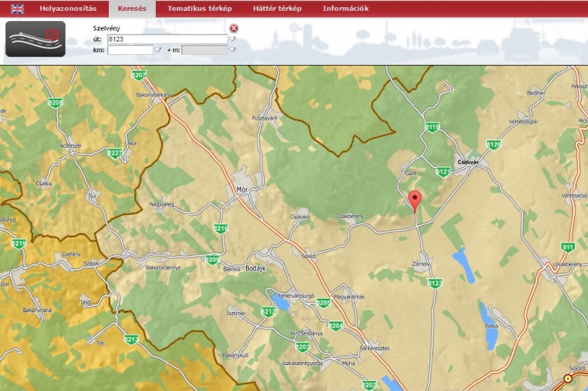The image size is (588, 391).
Task: Expand the út road number dropdown
Action: point(233,38)
